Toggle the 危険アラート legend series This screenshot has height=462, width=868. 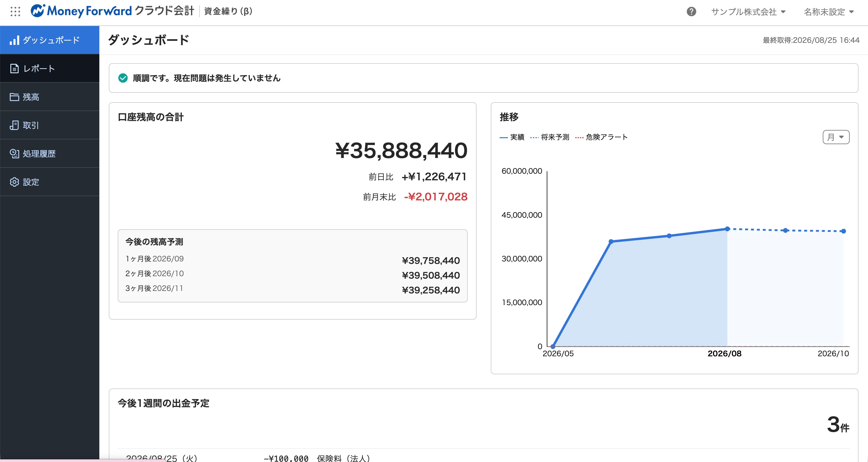click(601, 137)
